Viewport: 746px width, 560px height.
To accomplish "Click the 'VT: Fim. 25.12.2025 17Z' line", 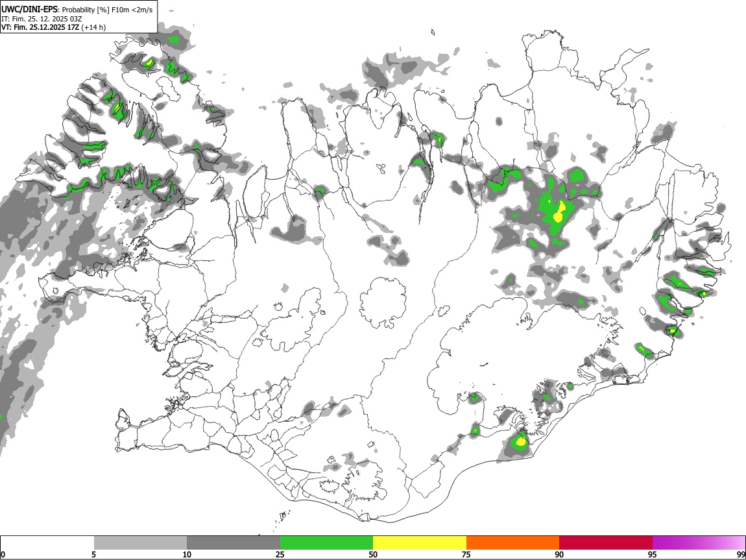I will [40, 27].
